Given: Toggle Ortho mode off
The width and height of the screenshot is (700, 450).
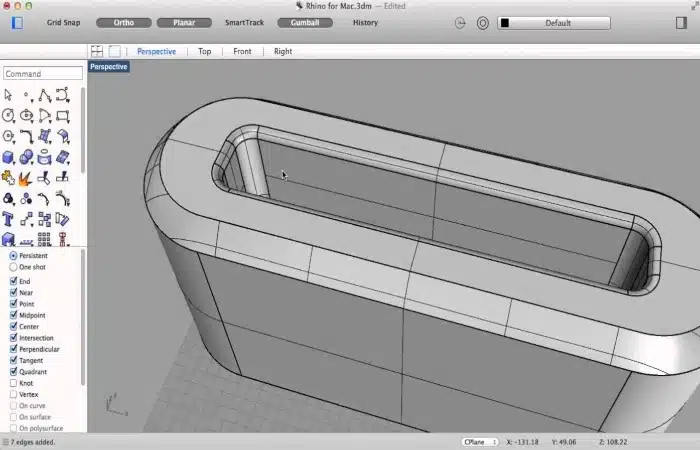Looking at the screenshot, I should click(124, 23).
